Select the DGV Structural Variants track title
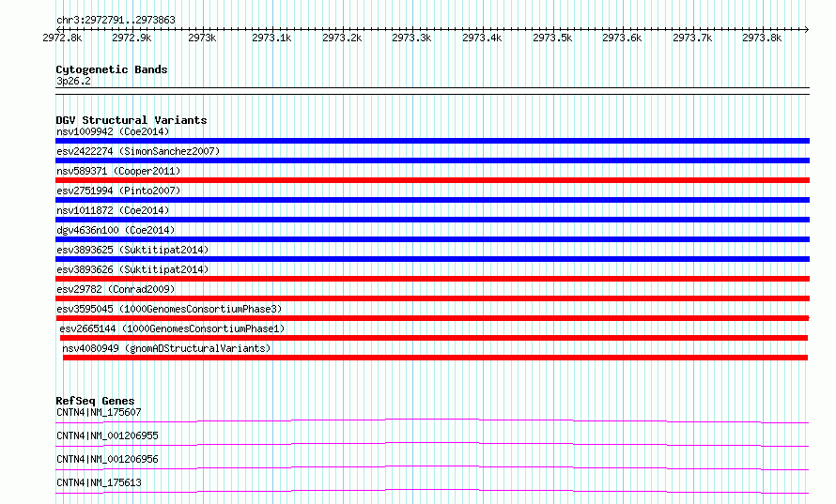The image size is (836, 504). (x=132, y=120)
